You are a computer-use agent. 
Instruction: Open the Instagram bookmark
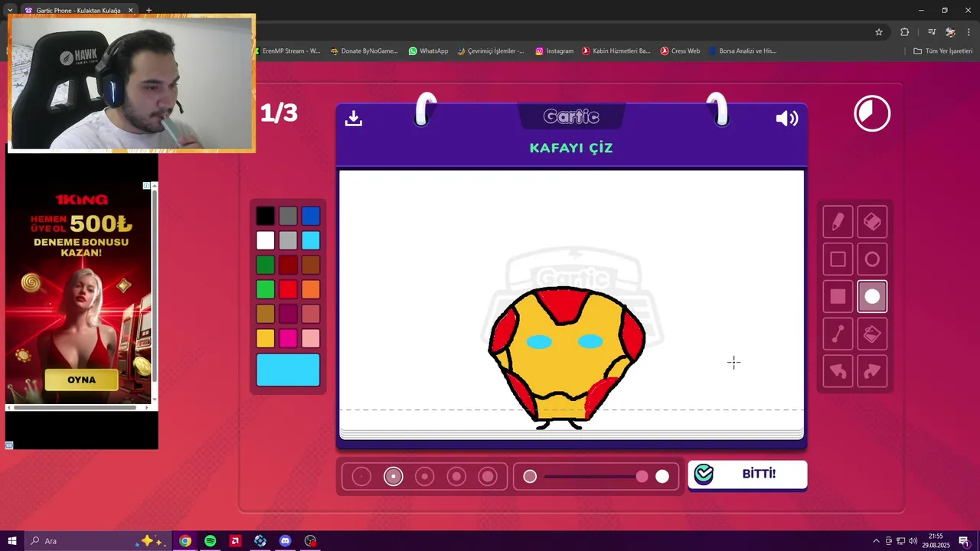(554, 51)
